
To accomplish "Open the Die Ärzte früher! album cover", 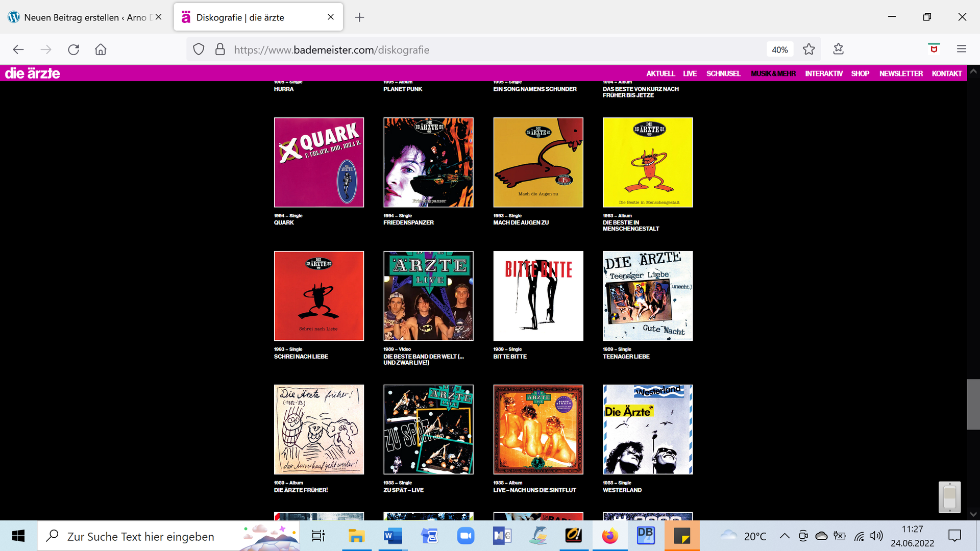I will point(319,430).
